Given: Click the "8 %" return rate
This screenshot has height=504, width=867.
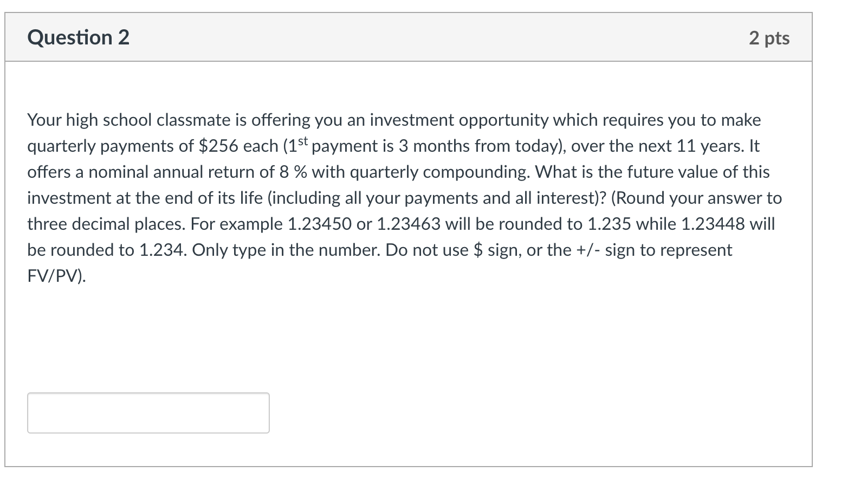Looking at the screenshot, I should (293, 172).
